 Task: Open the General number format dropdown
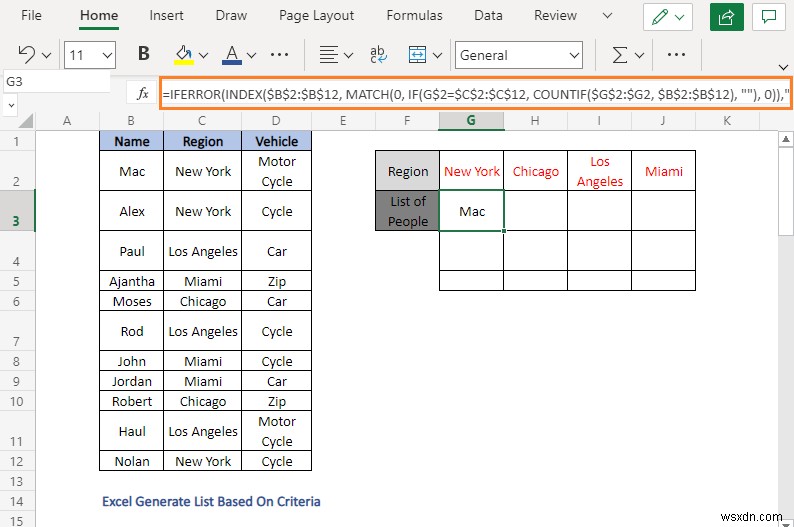[519, 55]
